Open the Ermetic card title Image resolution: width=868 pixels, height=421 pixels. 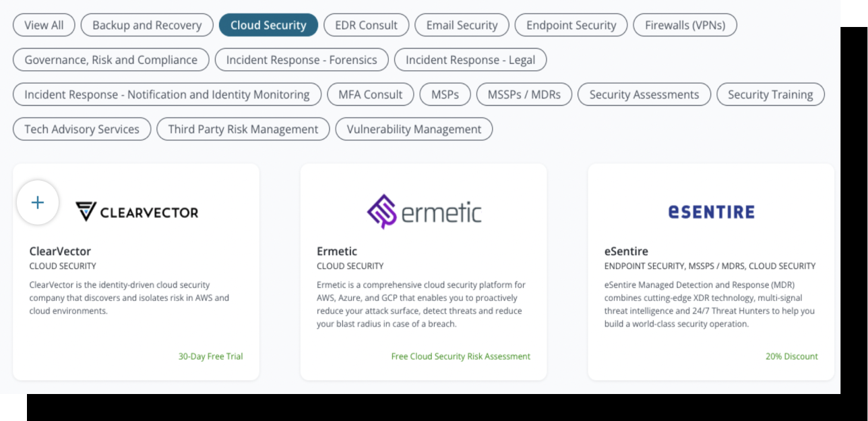click(337, 251)
